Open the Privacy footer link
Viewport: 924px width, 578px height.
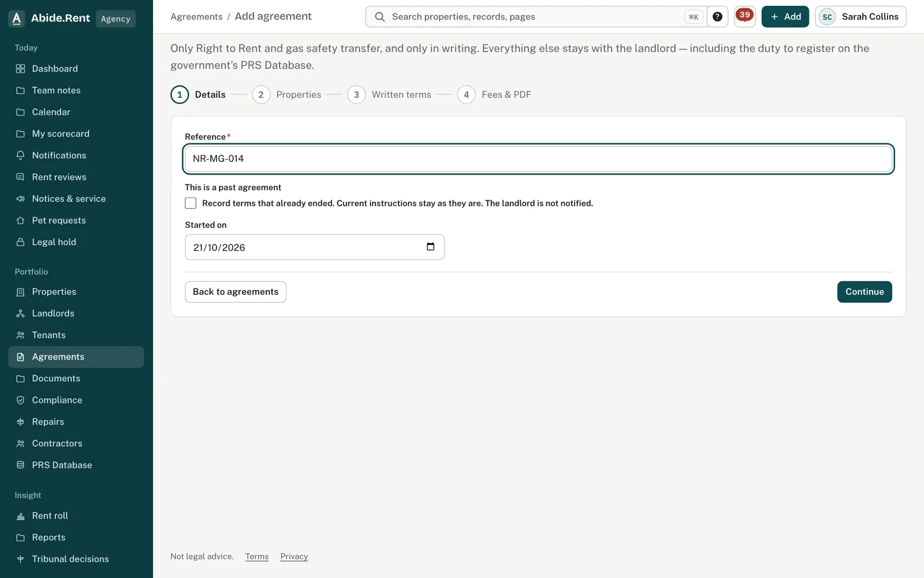[294, 557]
